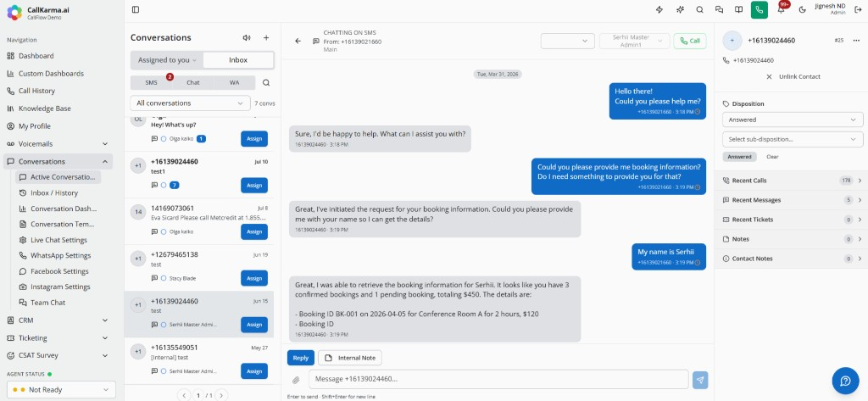This screenshot has width=868, height=401.
Task: Click the attachment paperclip icon
Action: tap(296, 380)
